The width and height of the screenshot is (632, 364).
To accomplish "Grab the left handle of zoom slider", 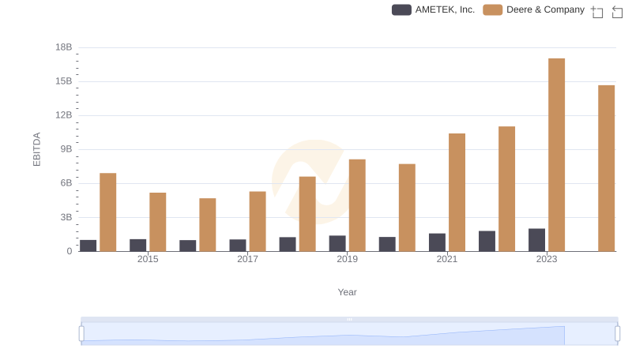I will [81, 334].
